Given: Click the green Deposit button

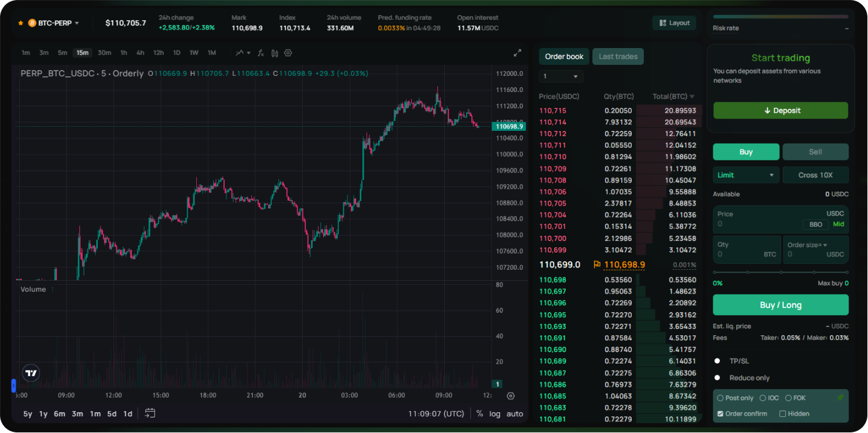Looking at the screenshot, I should (780, 111).
